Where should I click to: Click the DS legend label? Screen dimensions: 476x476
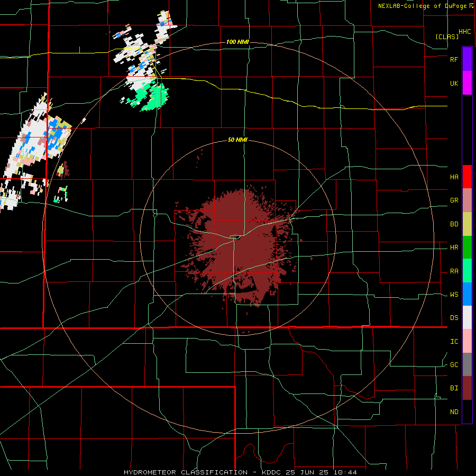[x=454, y=318]
